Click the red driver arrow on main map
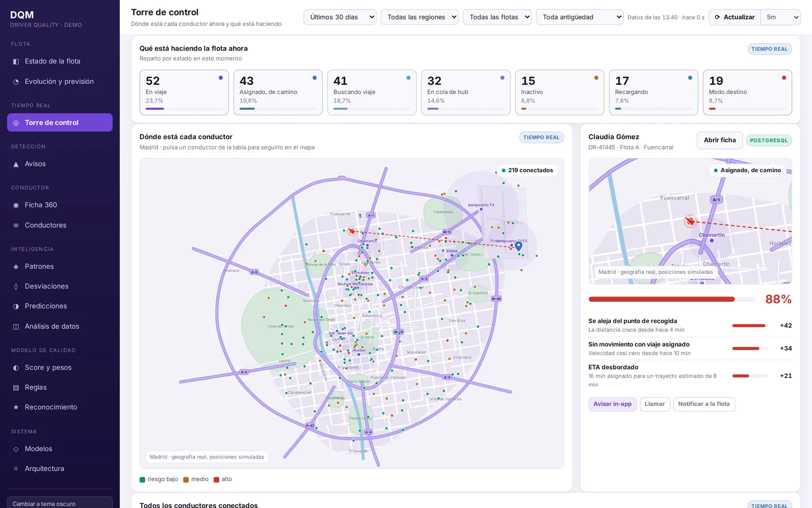 point(351,231)
